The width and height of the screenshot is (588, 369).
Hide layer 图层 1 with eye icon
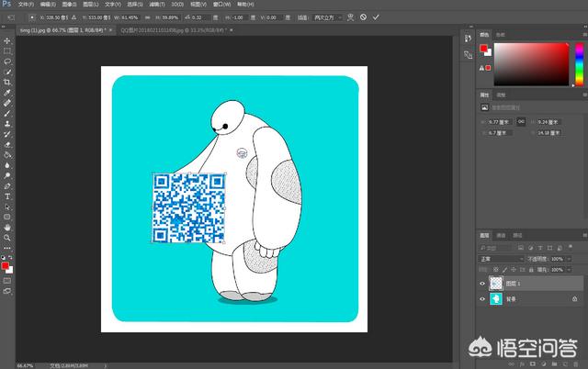coord(482,284)
